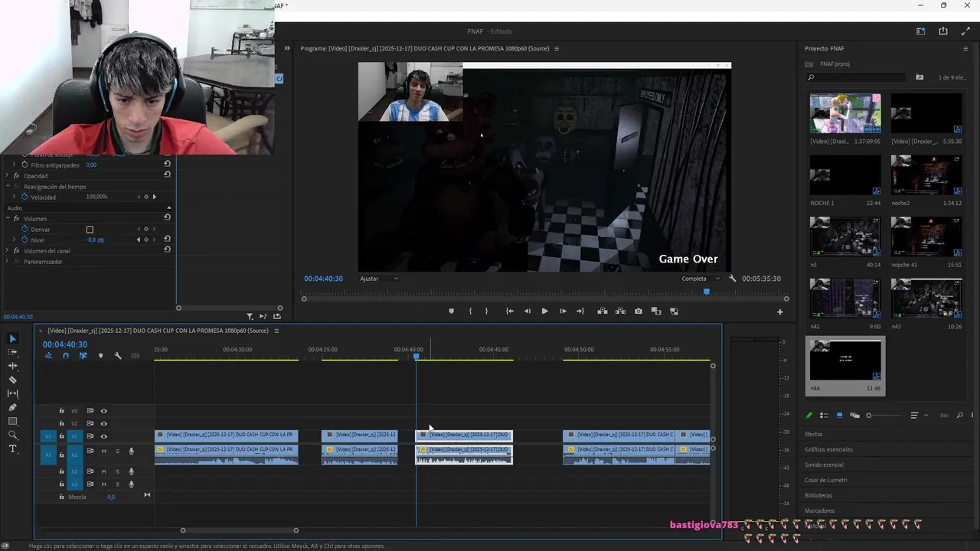Toggle lock on track V3
Screen dimensions: 980x551
61,411
